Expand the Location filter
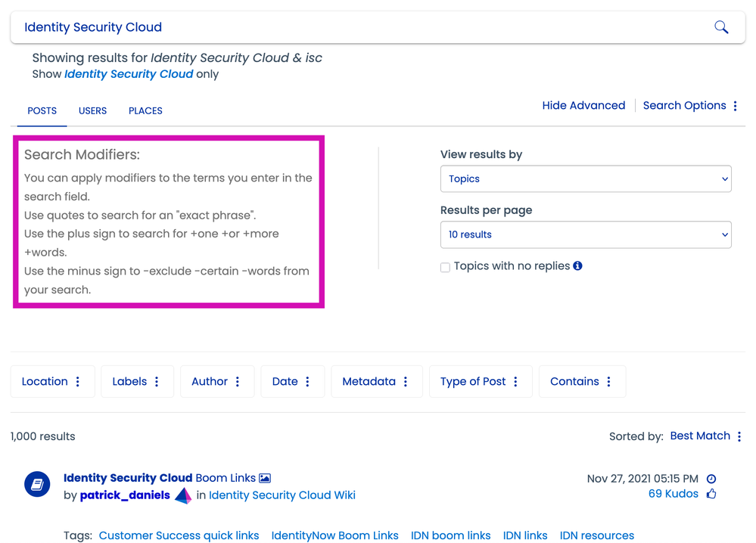This screenshot has width=756, height=543. click(51, 382)
